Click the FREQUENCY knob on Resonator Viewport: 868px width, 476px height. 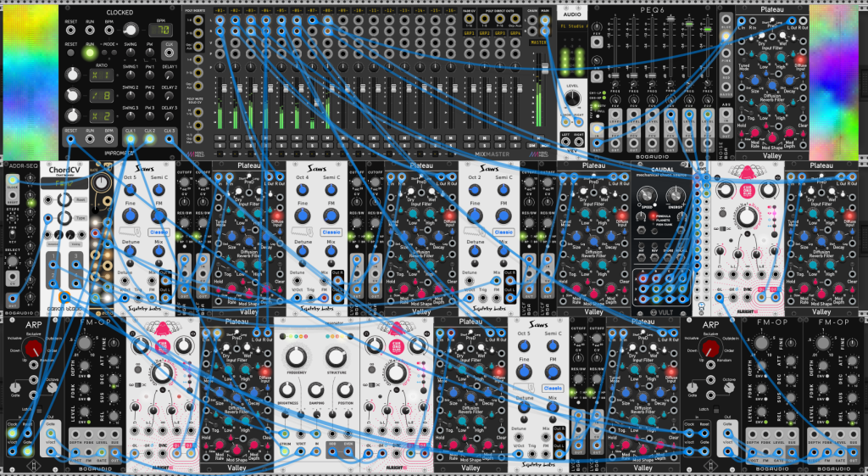pyautogui.click(x=296, y=357)
